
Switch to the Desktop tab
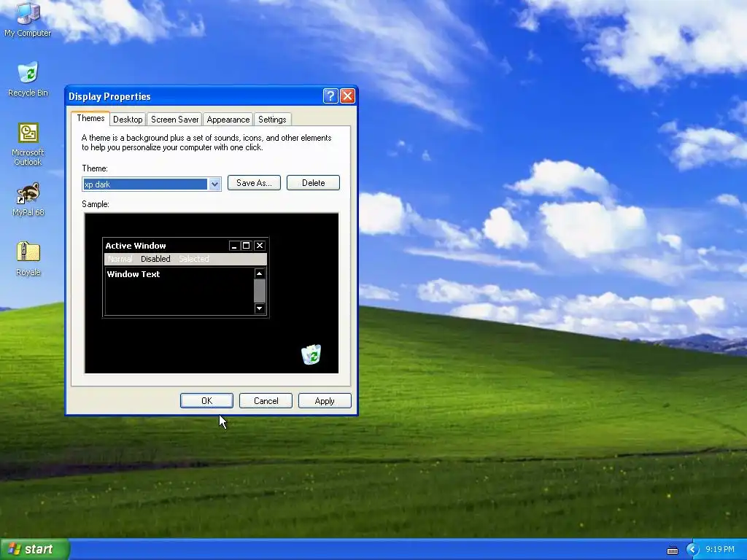128,120
